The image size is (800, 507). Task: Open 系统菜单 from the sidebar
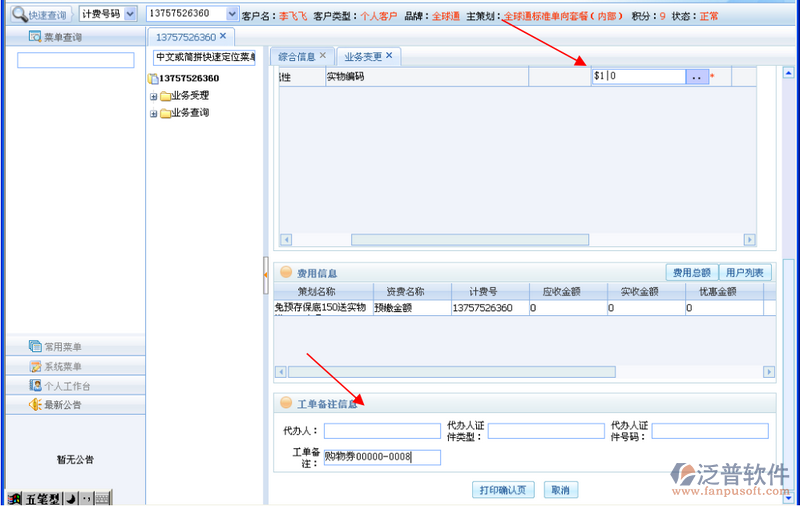pos(35,366)
